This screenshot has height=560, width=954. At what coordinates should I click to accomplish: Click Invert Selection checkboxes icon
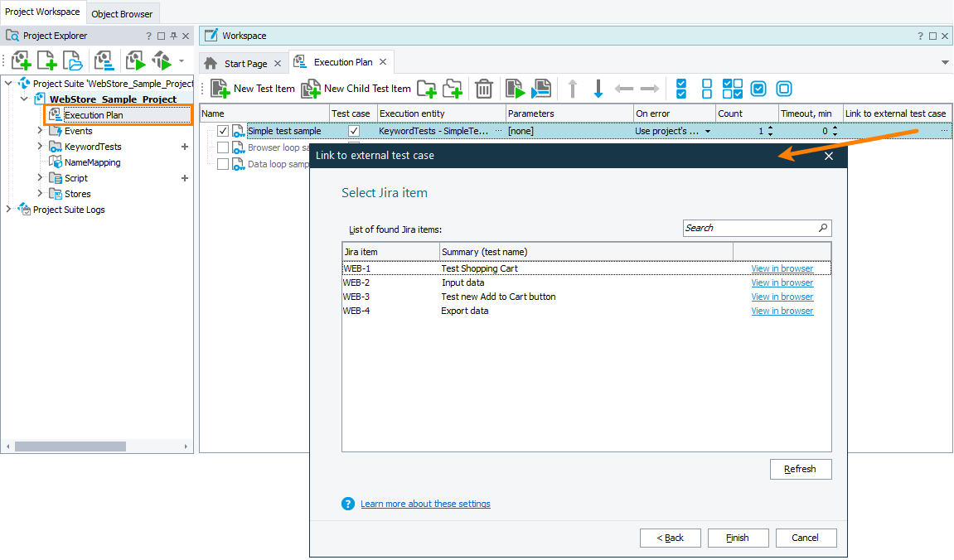[x=733, y=89]
